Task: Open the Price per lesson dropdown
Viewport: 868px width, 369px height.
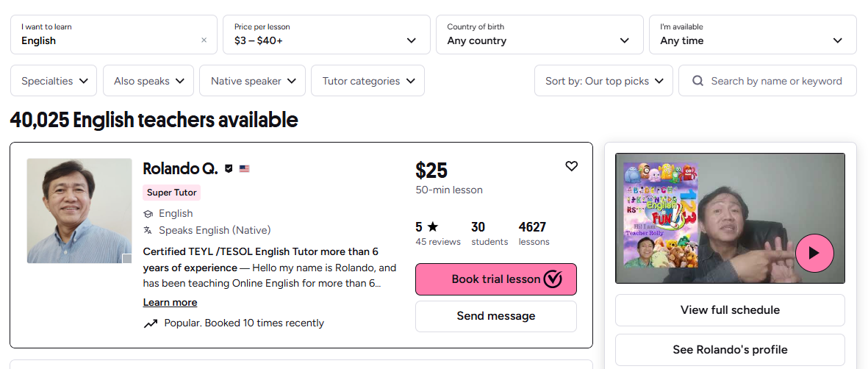Action: pyautogui.click(x=326, y=35)
